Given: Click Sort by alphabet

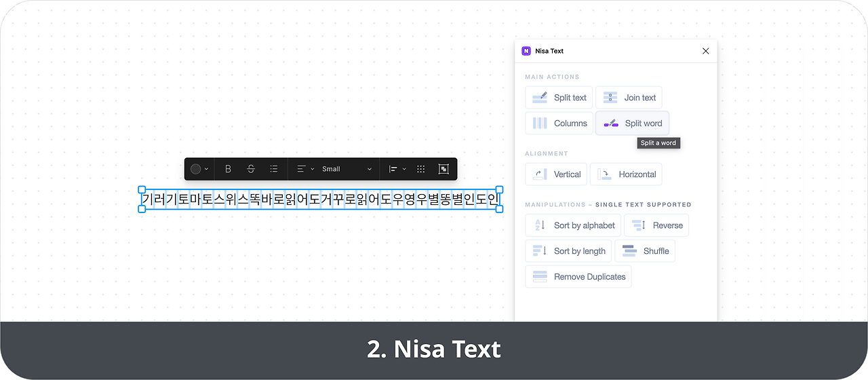Looking at the screenshot, I should (x=573, y=225).
